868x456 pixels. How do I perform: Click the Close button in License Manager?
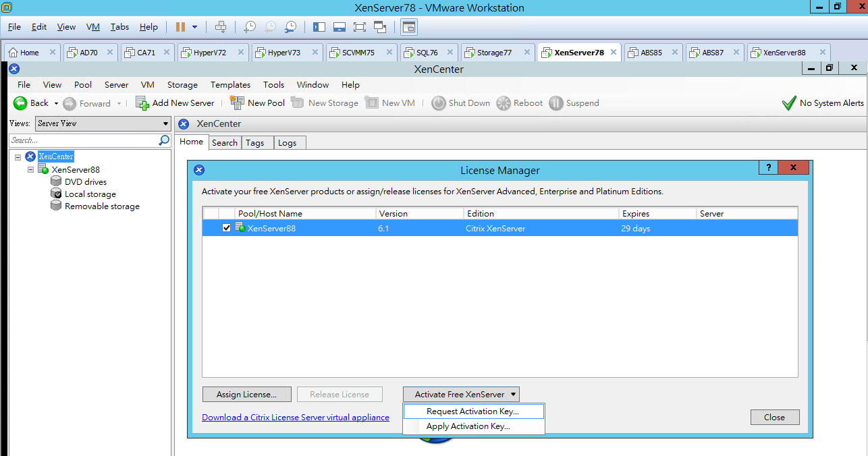tap(775, 417)
